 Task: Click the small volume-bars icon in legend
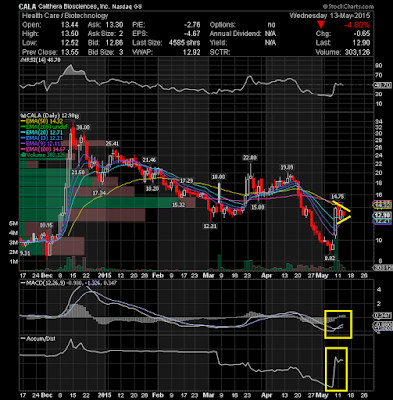coord(23,155)
